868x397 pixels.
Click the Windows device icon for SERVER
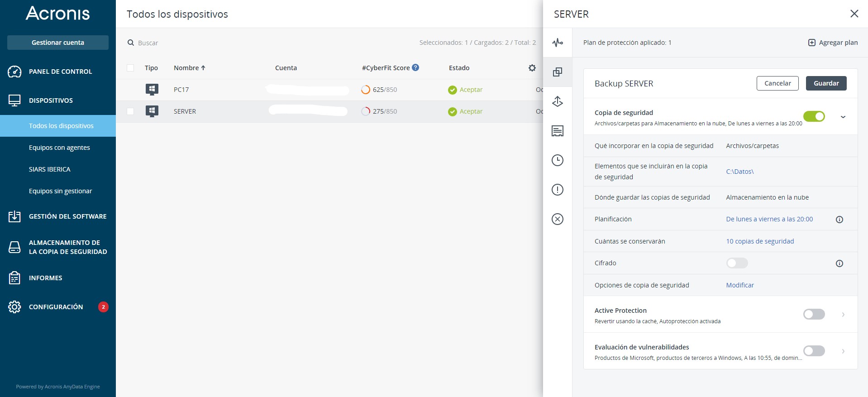tap(152, 111)
